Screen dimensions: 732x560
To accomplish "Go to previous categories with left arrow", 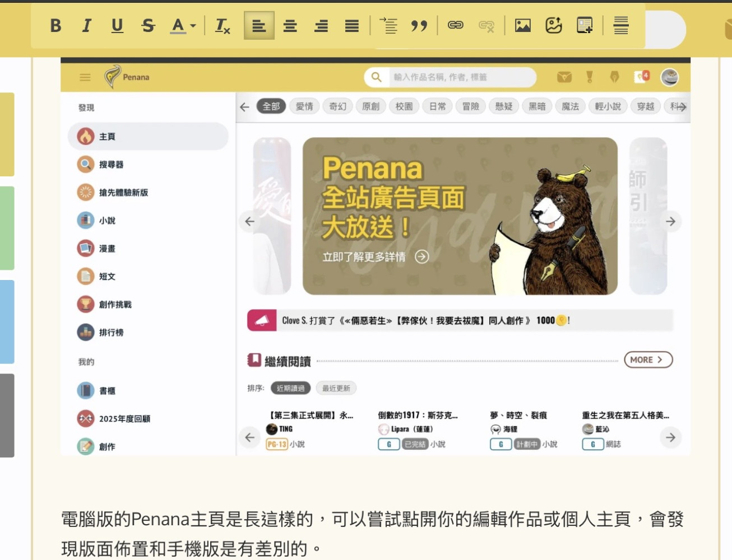I will (x=244, y=106).
